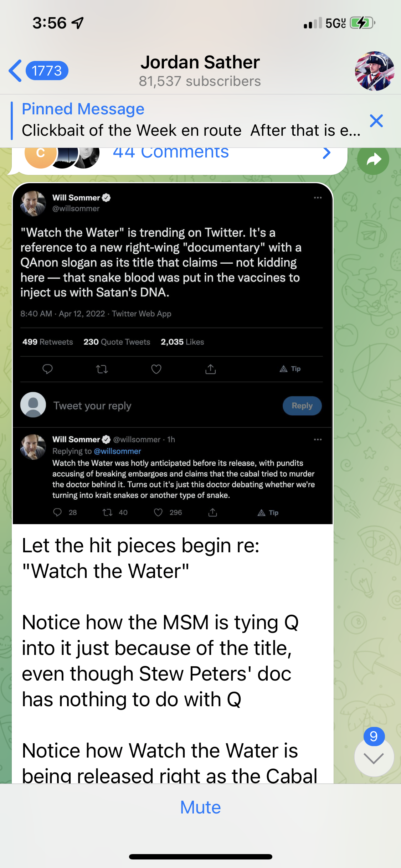Tap the retweet icon on main tweet

pos(102,369)
